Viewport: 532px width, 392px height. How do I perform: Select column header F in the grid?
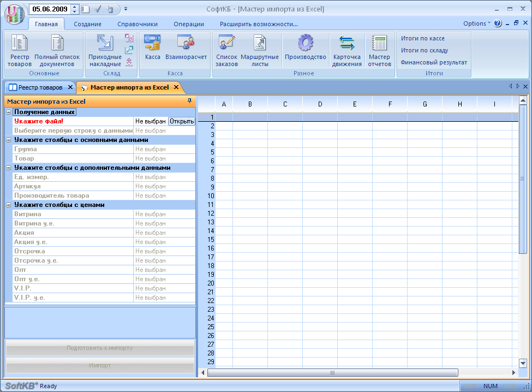(x=390, y=104)
